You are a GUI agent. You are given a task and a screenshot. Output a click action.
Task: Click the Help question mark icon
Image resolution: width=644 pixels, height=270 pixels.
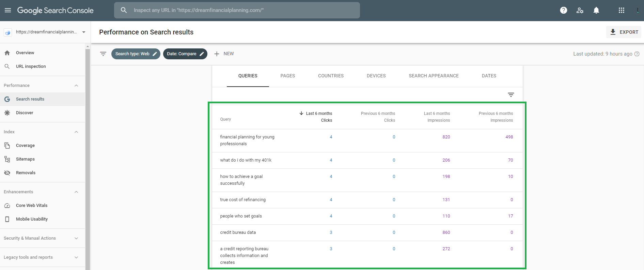click(564, 10)
